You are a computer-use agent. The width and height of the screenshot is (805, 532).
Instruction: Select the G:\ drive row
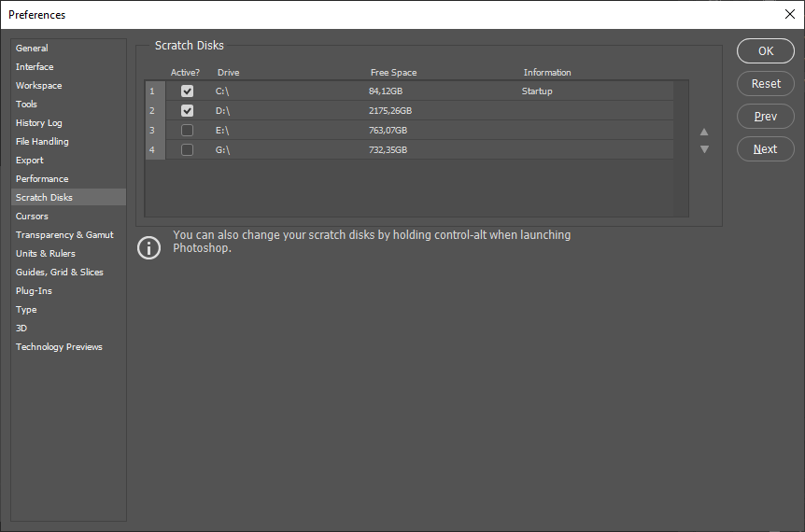click(x=409, y=150)
